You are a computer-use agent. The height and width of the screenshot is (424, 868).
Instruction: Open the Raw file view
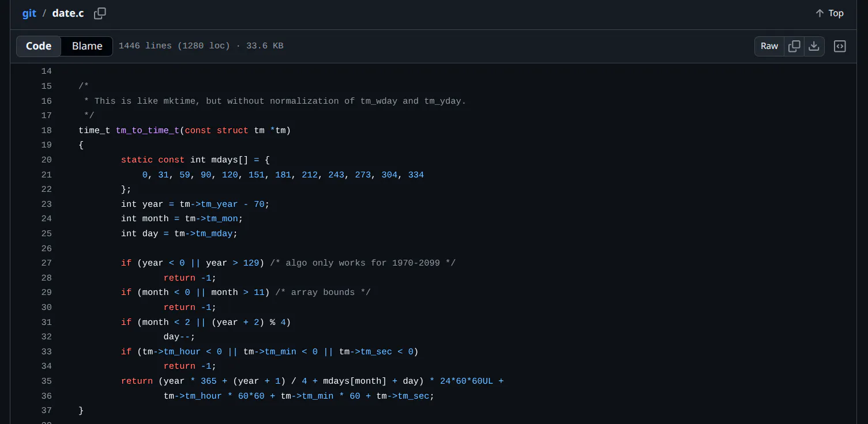[769, 46]
